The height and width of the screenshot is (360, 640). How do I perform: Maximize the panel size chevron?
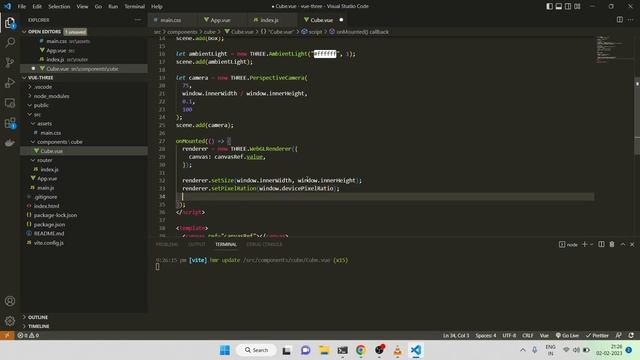tap(623, 244)
